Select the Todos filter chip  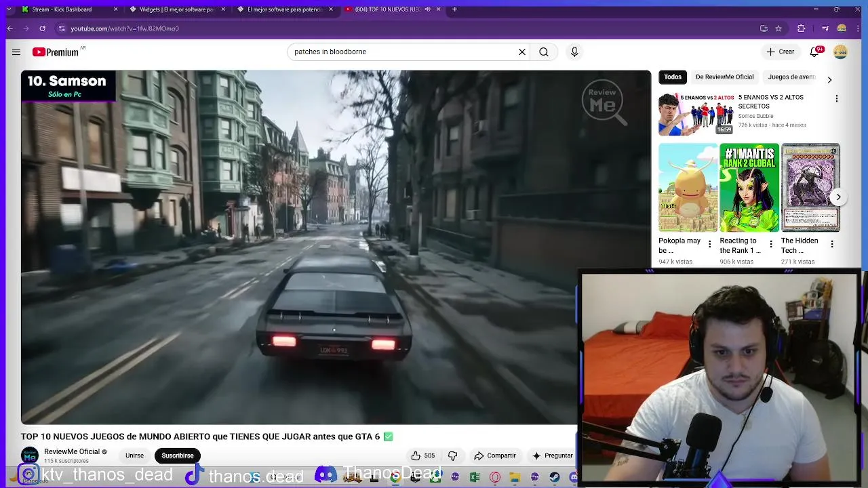[x=673, y=77]
